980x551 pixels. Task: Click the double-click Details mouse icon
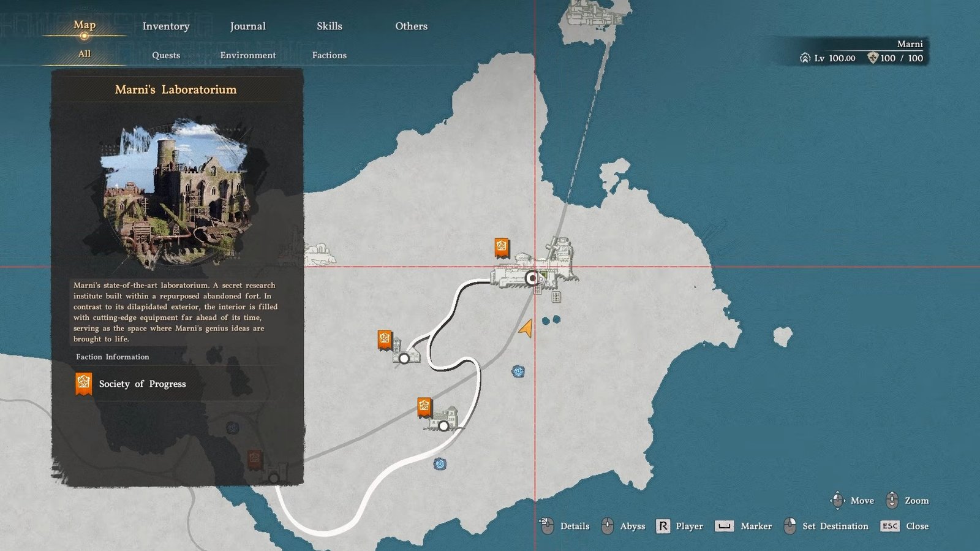[x=547, y=526]
